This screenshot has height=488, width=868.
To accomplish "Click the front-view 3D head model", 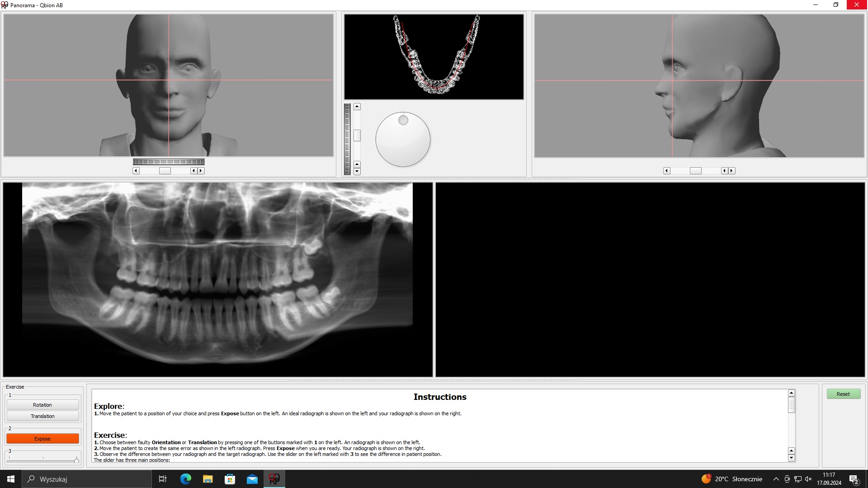I will click(x=169, y=85).
